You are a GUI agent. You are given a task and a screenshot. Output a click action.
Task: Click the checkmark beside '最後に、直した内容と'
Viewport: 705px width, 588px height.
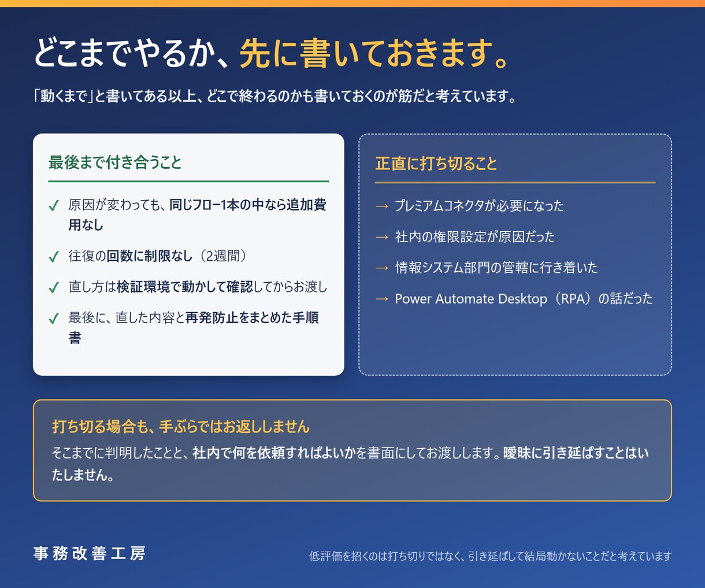click(x=54, y=319)
